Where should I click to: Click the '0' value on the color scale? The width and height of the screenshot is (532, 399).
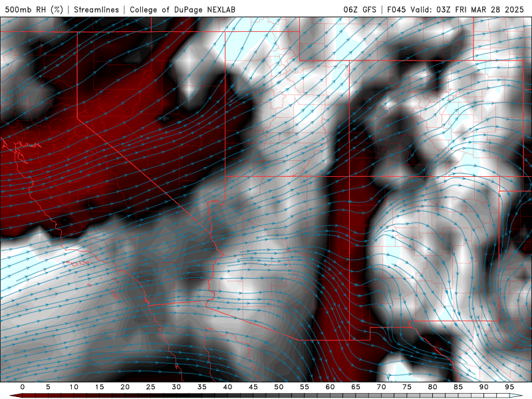click(23, 387)
